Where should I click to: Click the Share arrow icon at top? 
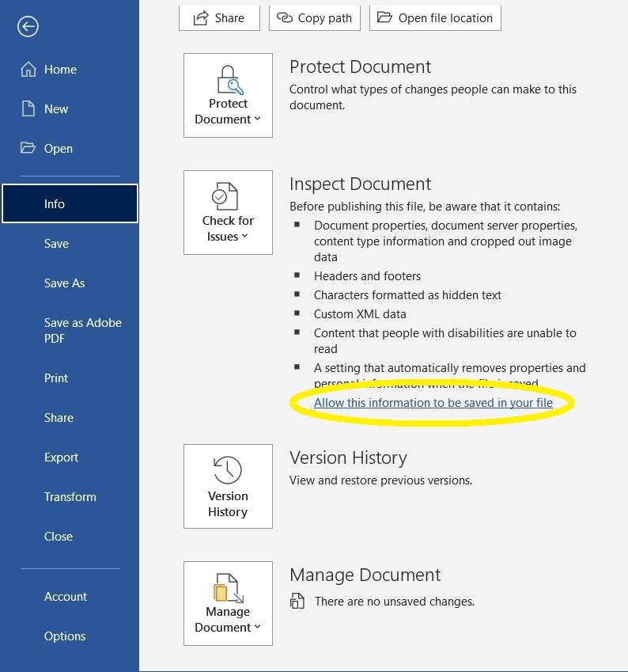(200, 18)
